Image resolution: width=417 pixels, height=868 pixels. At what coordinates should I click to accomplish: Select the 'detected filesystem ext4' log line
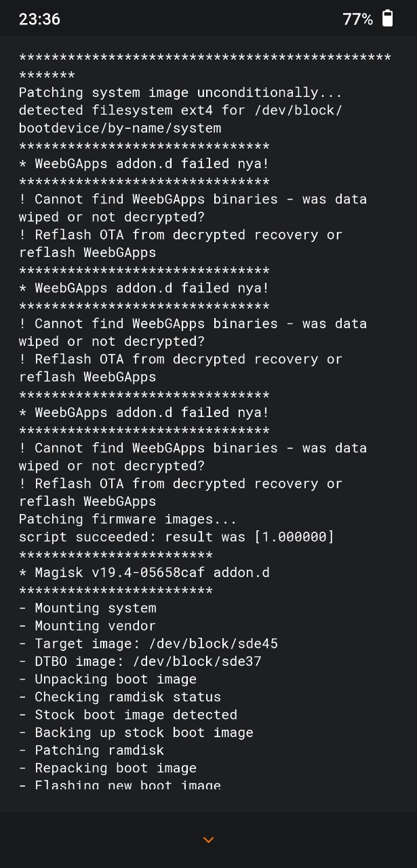[x=180, y=119]
